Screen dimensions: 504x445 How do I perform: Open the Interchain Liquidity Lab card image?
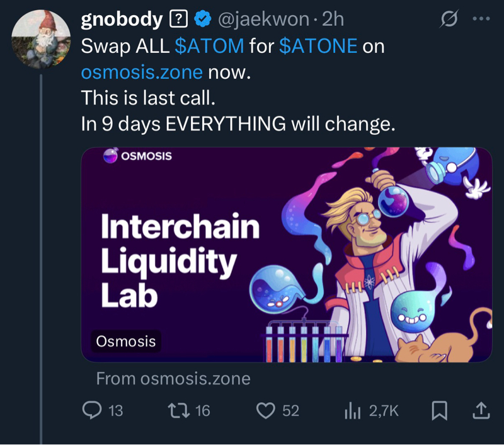pos(287,255)
